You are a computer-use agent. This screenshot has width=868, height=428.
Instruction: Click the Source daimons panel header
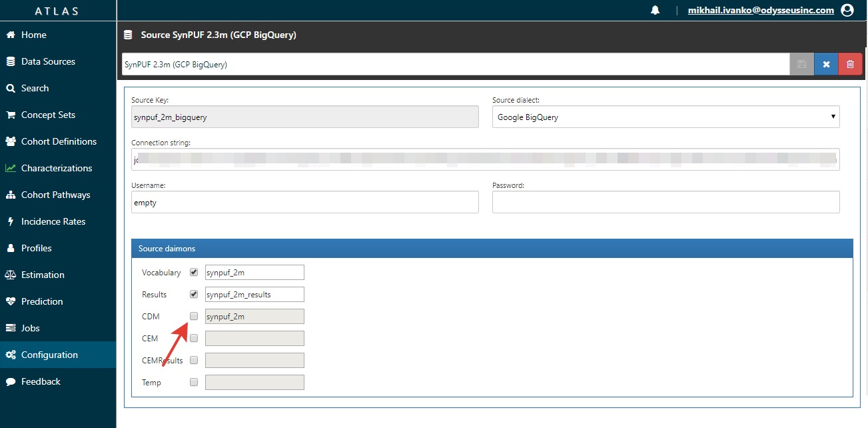pyautogui.click(x=492, y=249)
